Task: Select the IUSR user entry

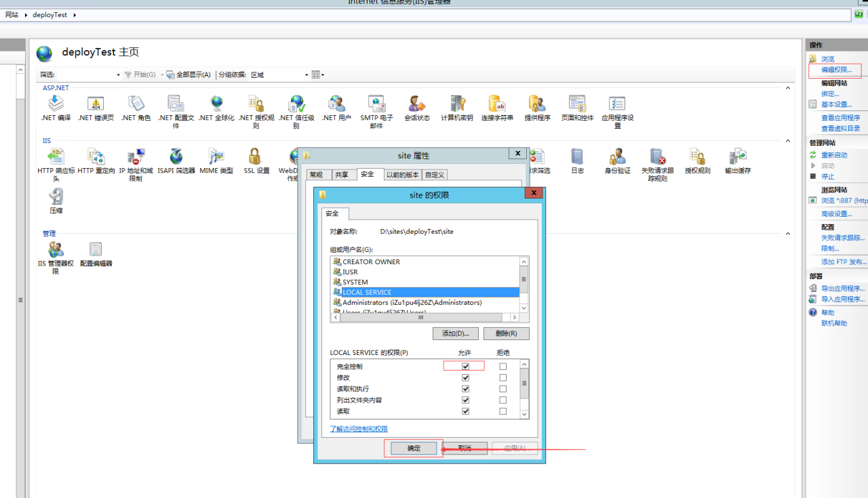Action: (350, 272)
